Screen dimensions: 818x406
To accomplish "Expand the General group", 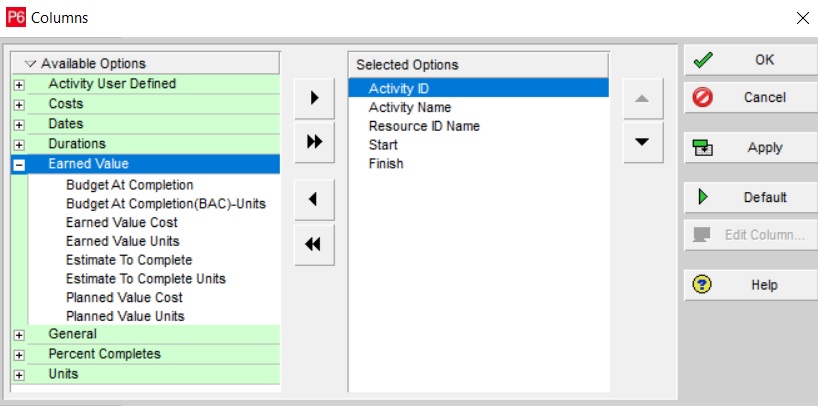I will pos(19,335).
